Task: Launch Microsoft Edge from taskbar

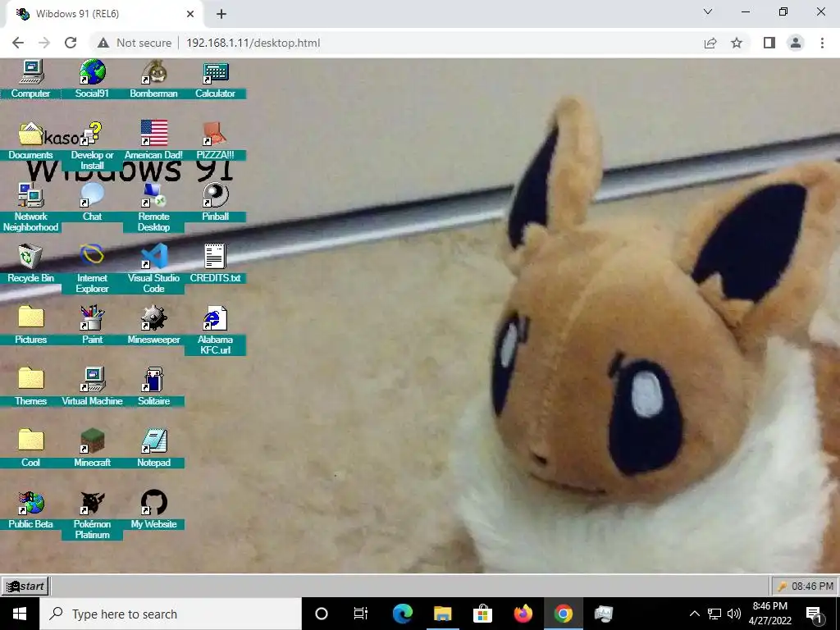Action: pos(402,614)
